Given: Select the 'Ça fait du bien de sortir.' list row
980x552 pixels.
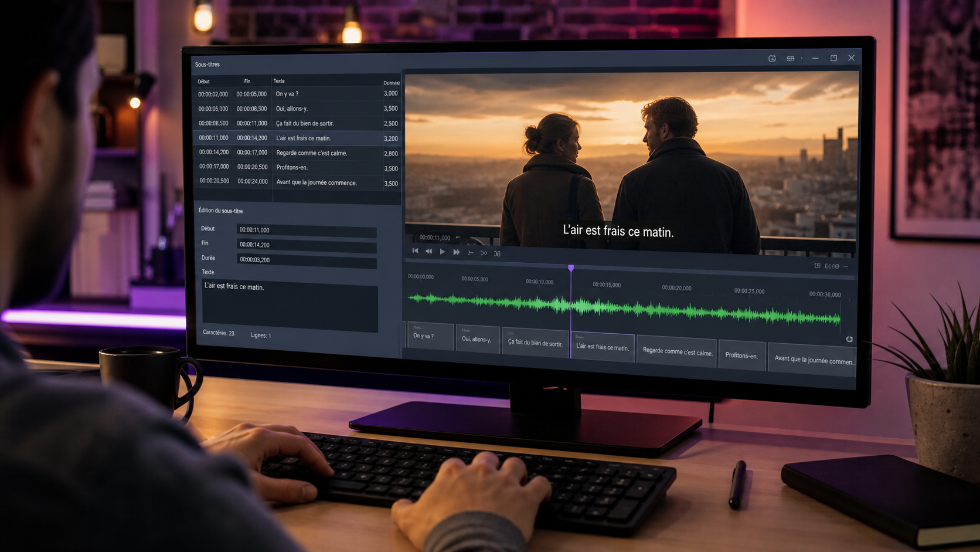Looking at the screenshot, I should click(x=298, y=123).
